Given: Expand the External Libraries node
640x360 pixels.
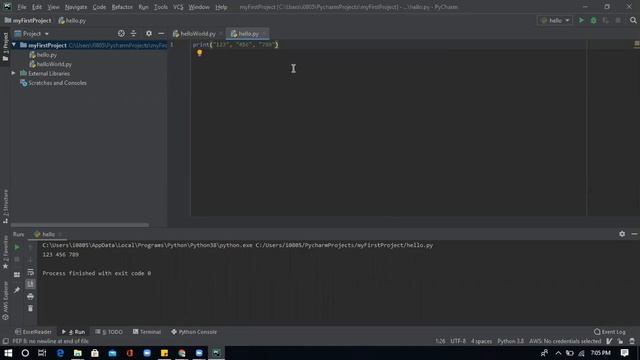Looking at the screenshot, I should coord(13,73).
